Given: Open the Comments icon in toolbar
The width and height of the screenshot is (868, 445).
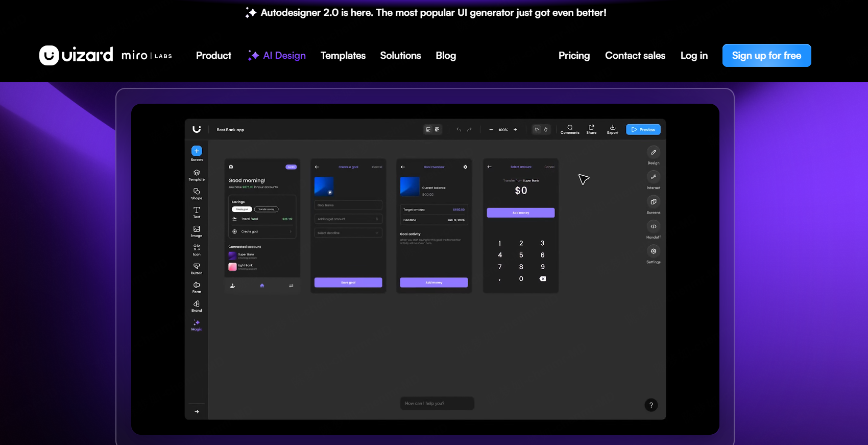Looking at the screenshot, I should [x=570, y=129].
